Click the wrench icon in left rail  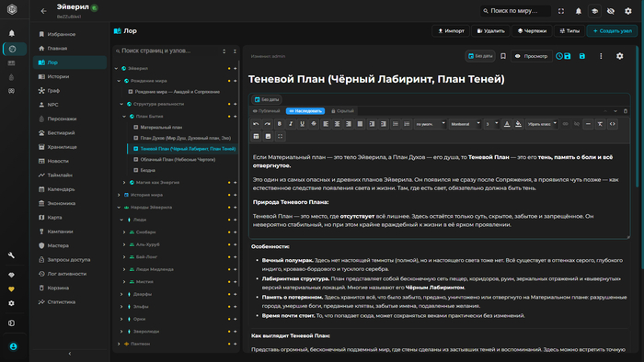click(x=11, y=255)
